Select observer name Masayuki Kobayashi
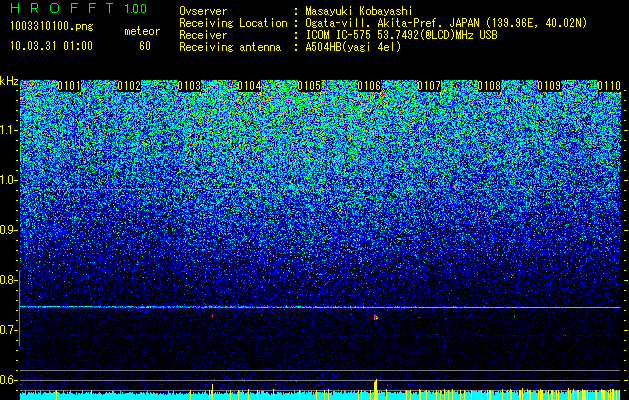Viewport: 629px width, 400px height. point(359,11)
